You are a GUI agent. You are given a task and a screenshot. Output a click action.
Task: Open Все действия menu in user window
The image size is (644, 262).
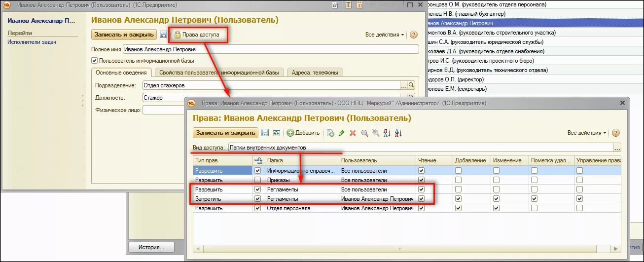pos(385,35)
